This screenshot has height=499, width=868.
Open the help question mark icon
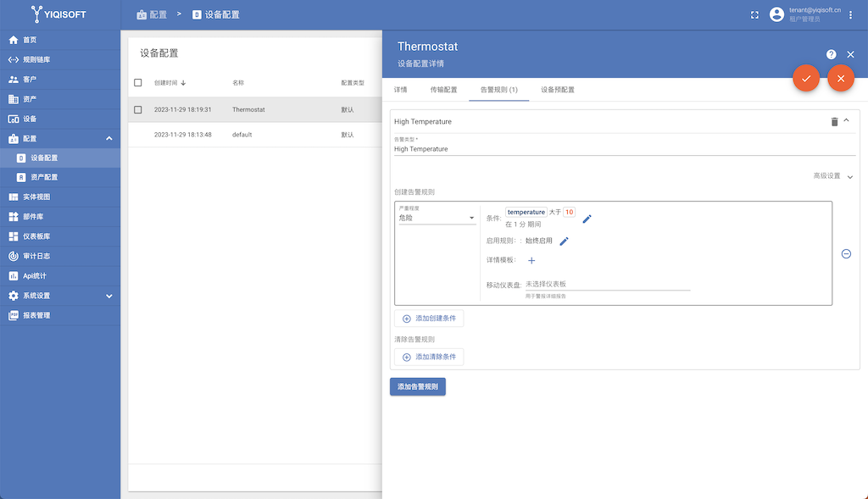[832, 54]
